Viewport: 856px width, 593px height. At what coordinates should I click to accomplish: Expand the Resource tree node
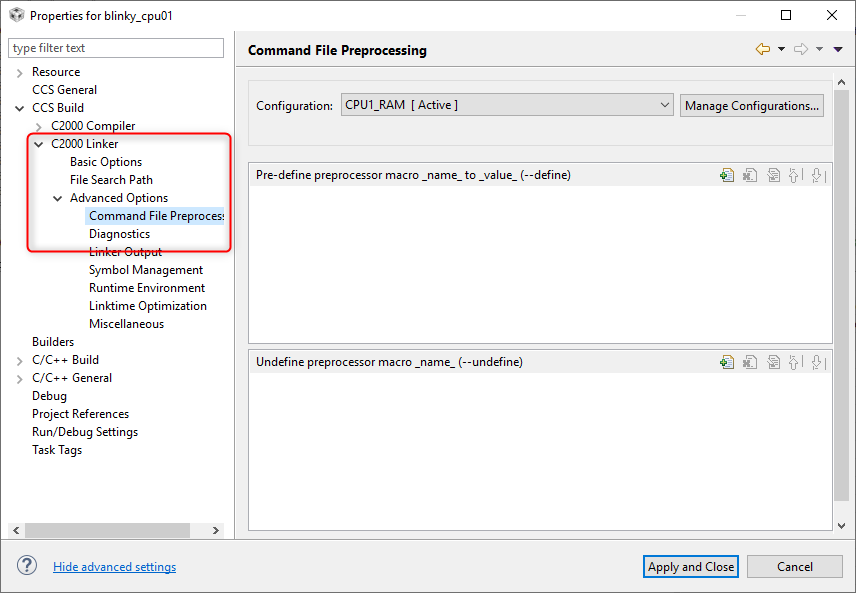point(20,72)
